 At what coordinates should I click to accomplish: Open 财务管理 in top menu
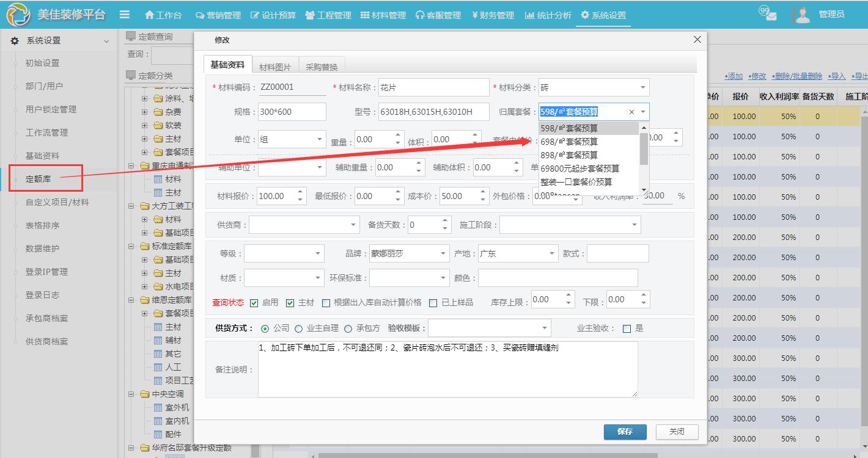[x=493, y=15]
